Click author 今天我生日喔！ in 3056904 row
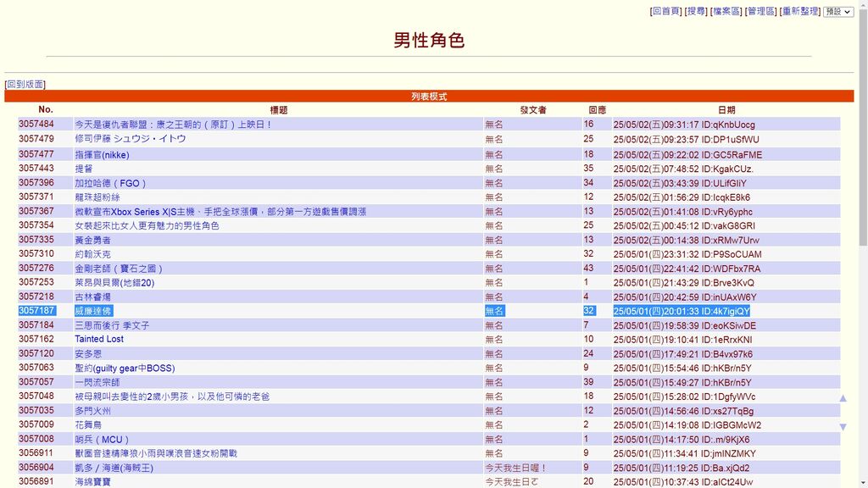868x488 pixels. [516, 468]
